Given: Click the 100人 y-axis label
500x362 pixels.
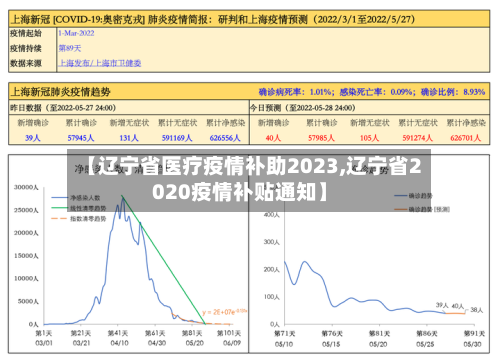Looking at the screenshot, I should [271, 297].
